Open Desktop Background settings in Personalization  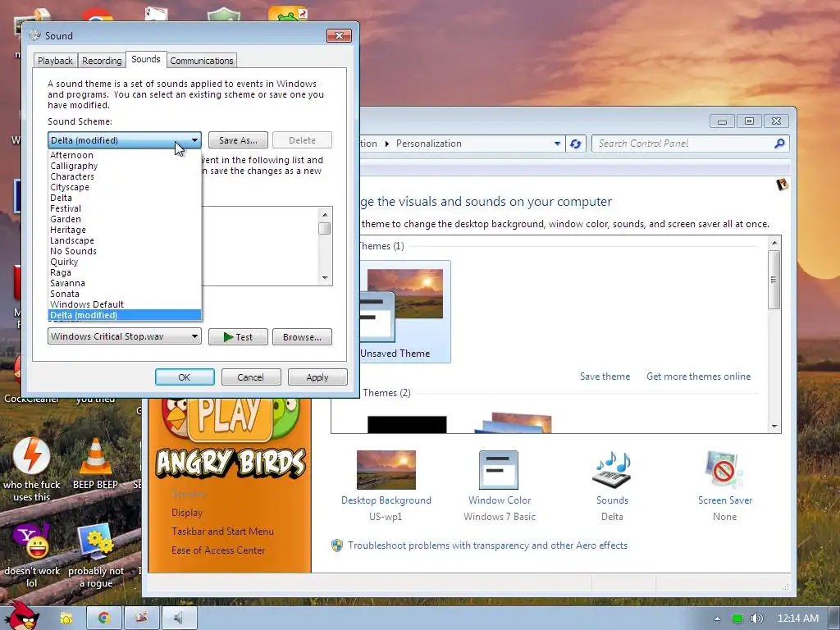coord(386,486)
